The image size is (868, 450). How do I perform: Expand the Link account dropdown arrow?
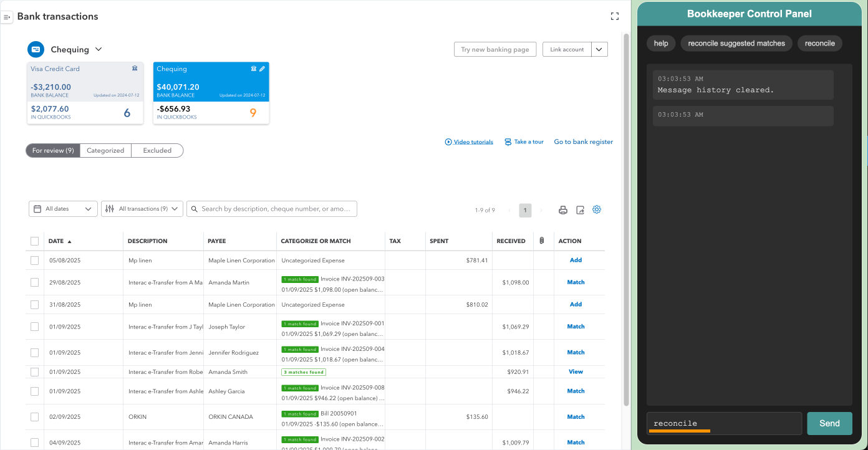coord(599,49)
